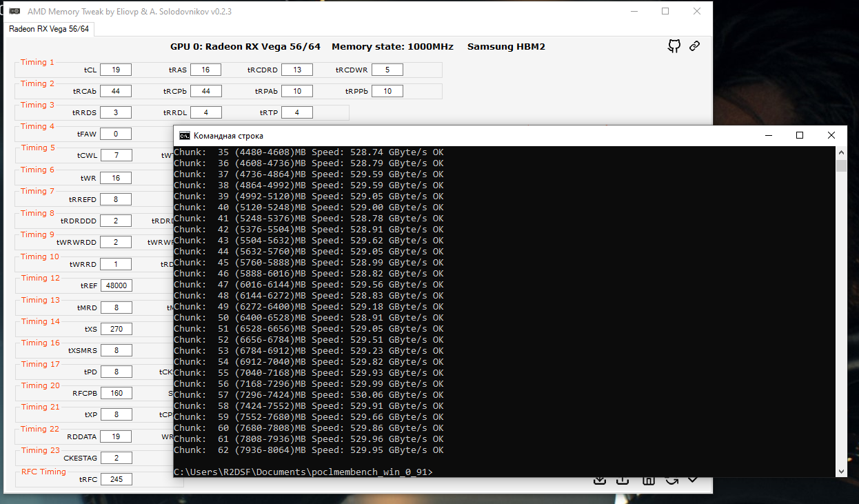Viewport: 859px width, 504px height.
Task: Edit the tPD timing field
Action: (116, 372)
